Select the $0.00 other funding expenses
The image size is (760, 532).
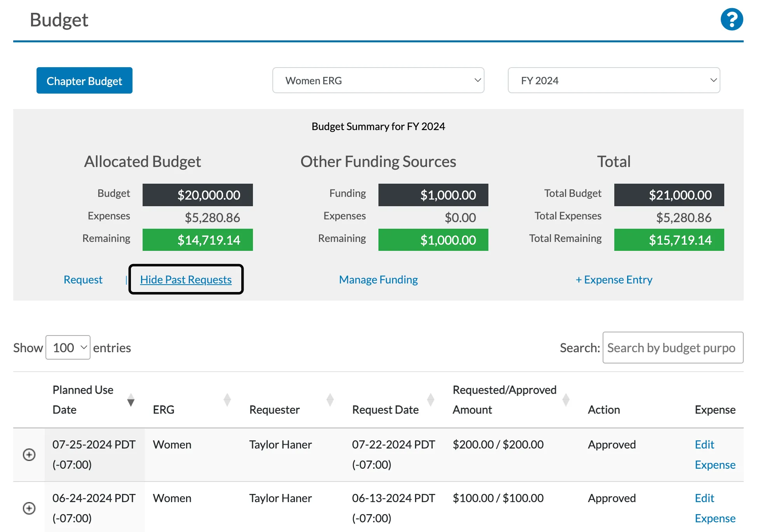click(x=460, y=217)
